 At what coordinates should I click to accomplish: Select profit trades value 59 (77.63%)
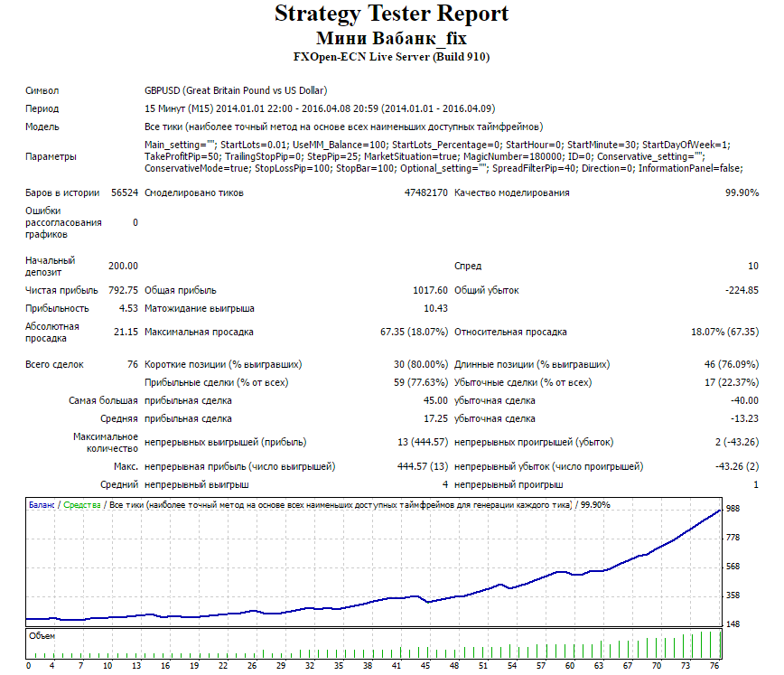421,382
